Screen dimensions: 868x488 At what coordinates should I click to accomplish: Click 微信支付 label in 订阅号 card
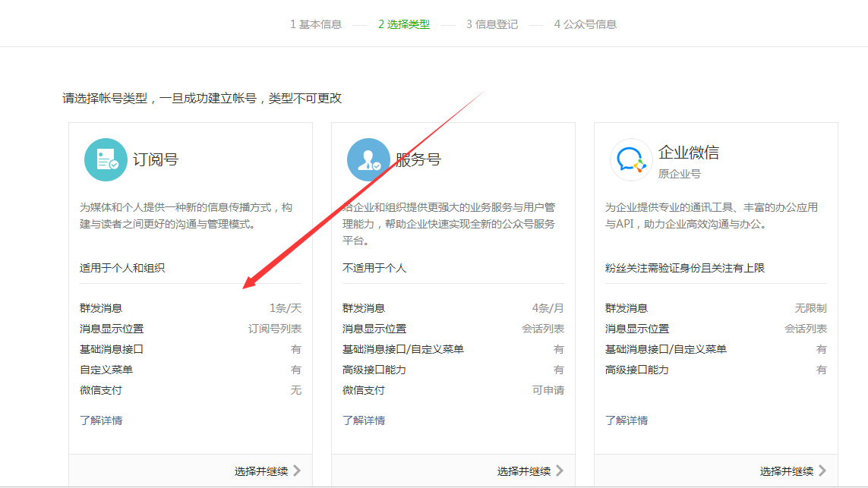click(x=101, y=391)
